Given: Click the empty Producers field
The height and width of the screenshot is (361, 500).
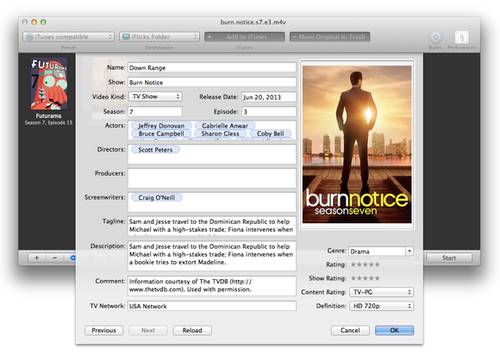Looking at the screenshot, I should 212,178.
